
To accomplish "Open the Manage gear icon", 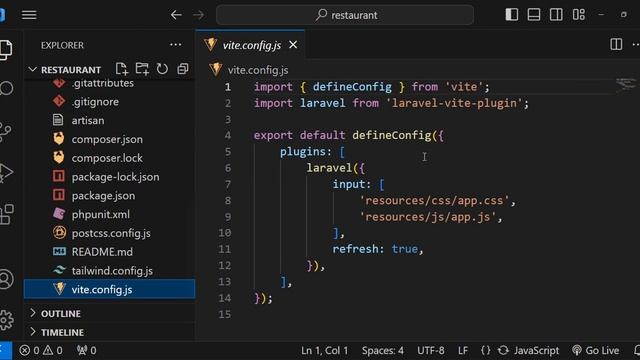I will (6, 320).
